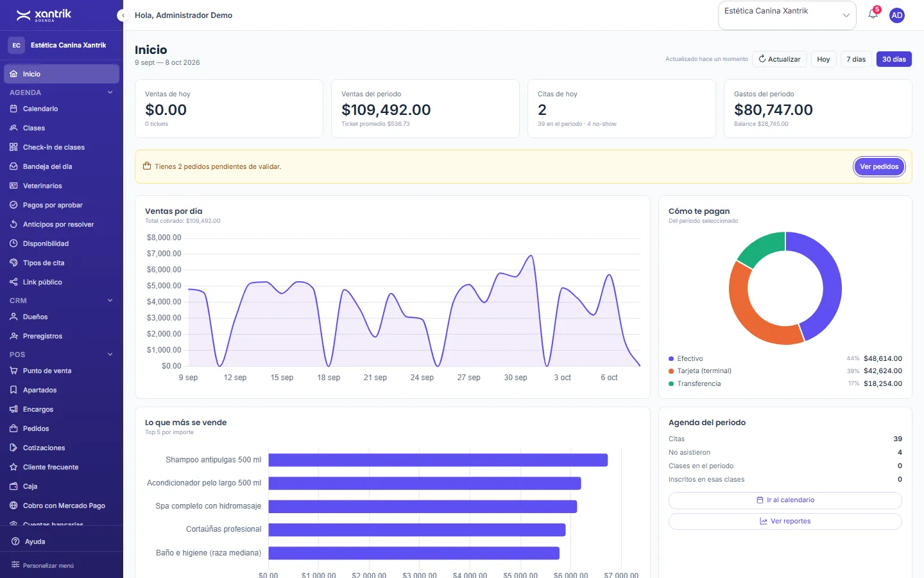The image size is (924, 578).
Task: Click the Efectivo legend color dot
Action: pyautogui.click(x=671, y=359)
